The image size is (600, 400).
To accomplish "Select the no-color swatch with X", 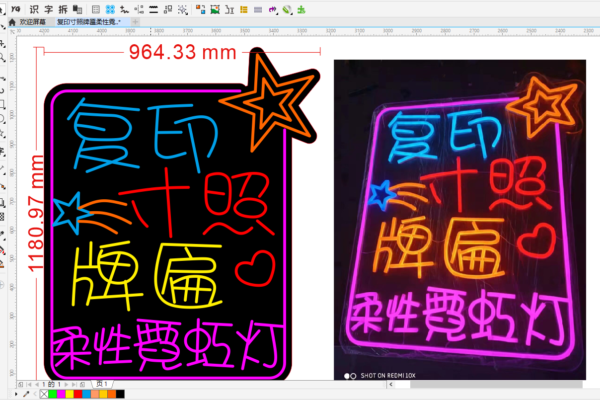I will click(x=44, y=394).
